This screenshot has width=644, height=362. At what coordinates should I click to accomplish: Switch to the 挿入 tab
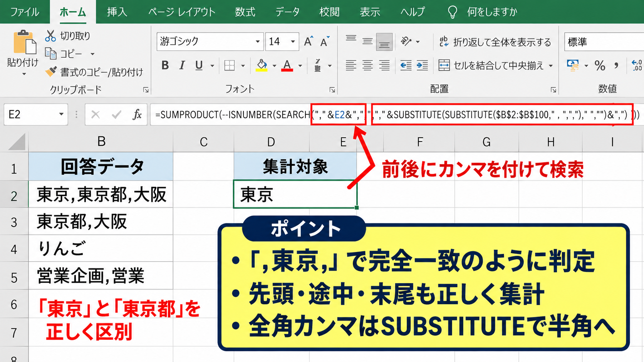pyautogui.click(x=117, y=12)
